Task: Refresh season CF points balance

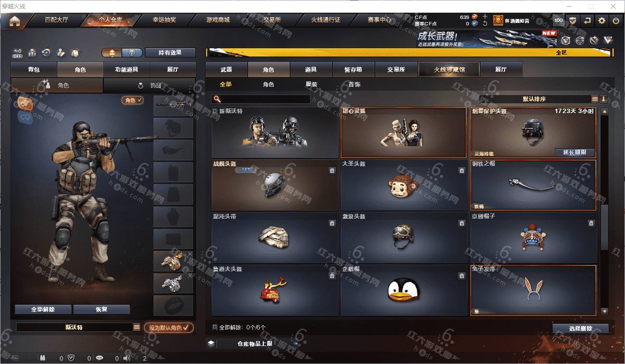Action: [x=485, y=23]
